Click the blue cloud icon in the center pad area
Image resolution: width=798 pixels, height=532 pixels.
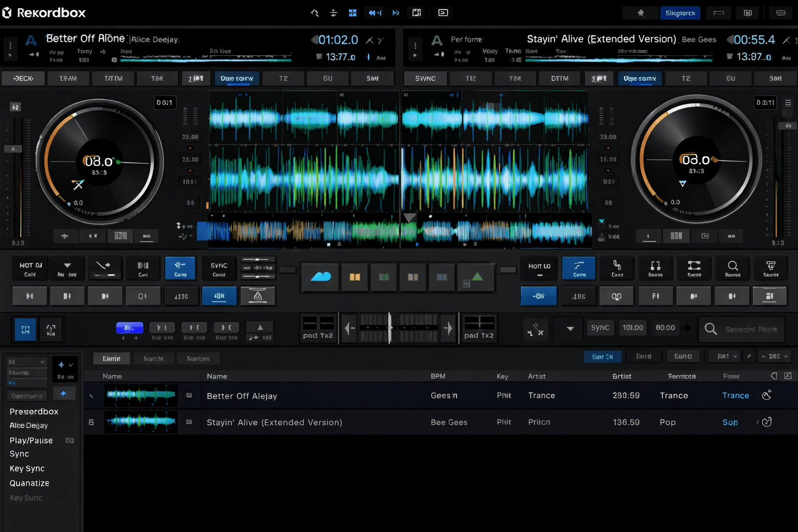click(320, 277)
